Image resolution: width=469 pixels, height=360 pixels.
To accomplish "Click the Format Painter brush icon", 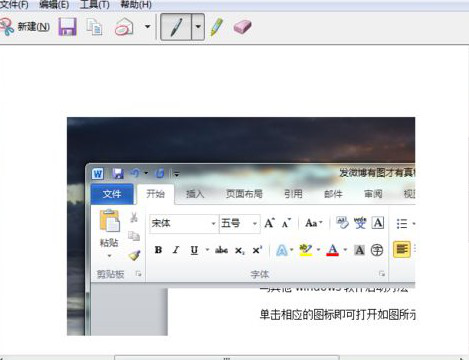I will pos(134,255).
